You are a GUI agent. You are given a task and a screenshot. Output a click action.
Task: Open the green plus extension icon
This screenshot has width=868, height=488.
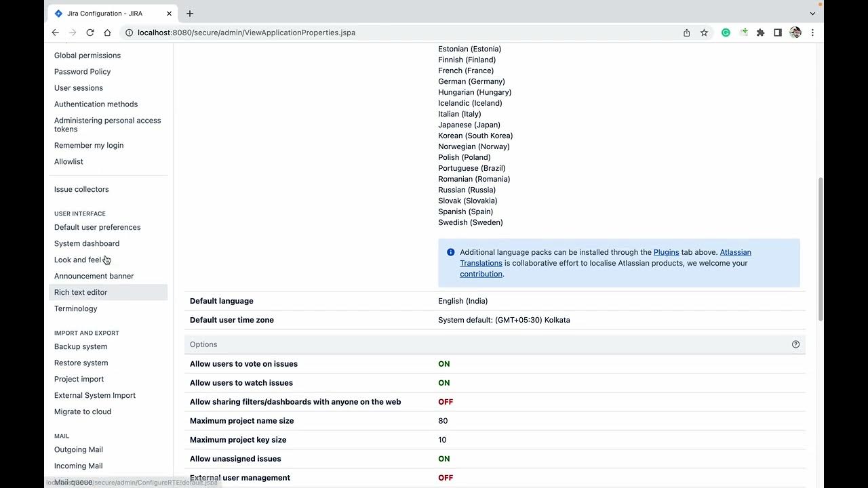pyautogui.click(x=744, y=33)
